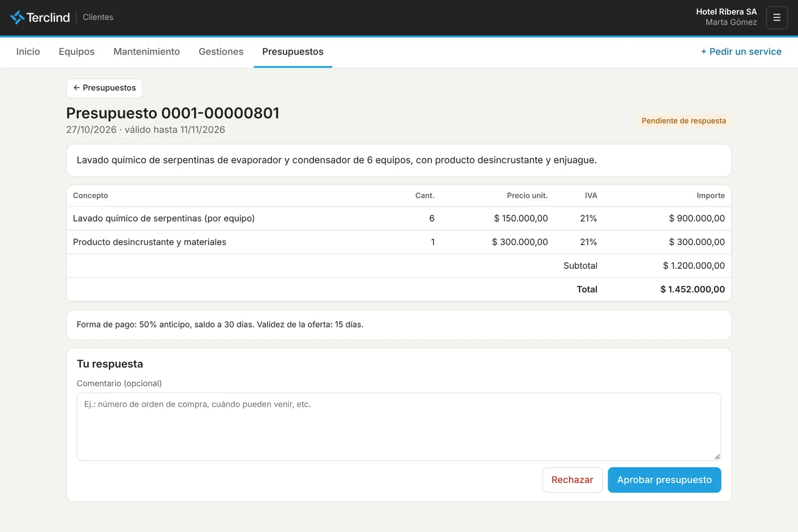Click Aprobar presupuesto button
The image size is (798, 532).
point(664,480)
